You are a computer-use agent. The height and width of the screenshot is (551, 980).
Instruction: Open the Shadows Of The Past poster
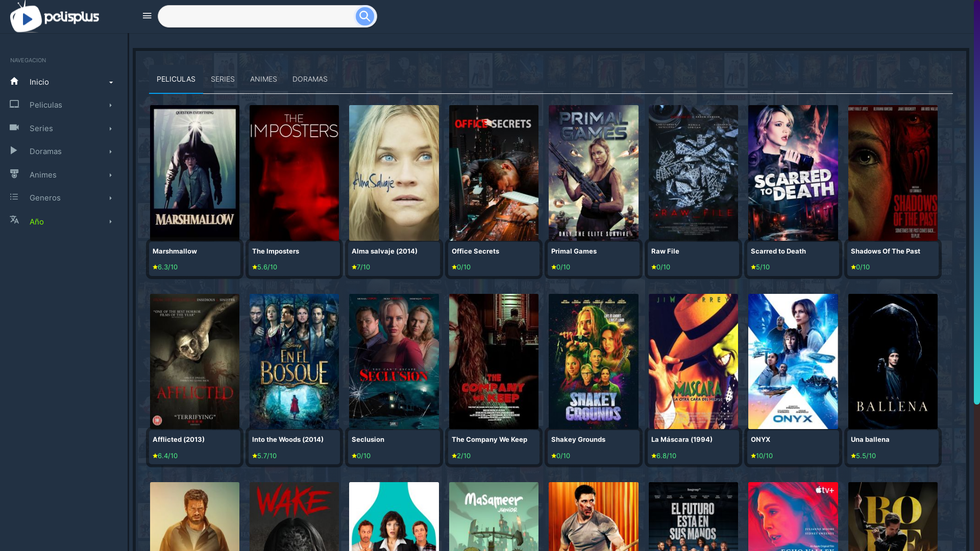click(x=893, y=173)
